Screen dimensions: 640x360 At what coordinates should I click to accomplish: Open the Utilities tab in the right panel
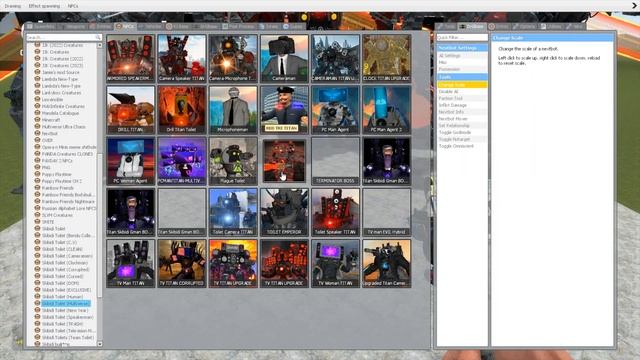[x=551, y=26]
